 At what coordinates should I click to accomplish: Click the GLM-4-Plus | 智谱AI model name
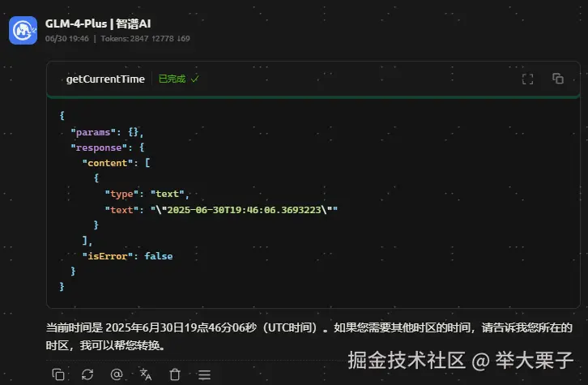tap(98, 24)
